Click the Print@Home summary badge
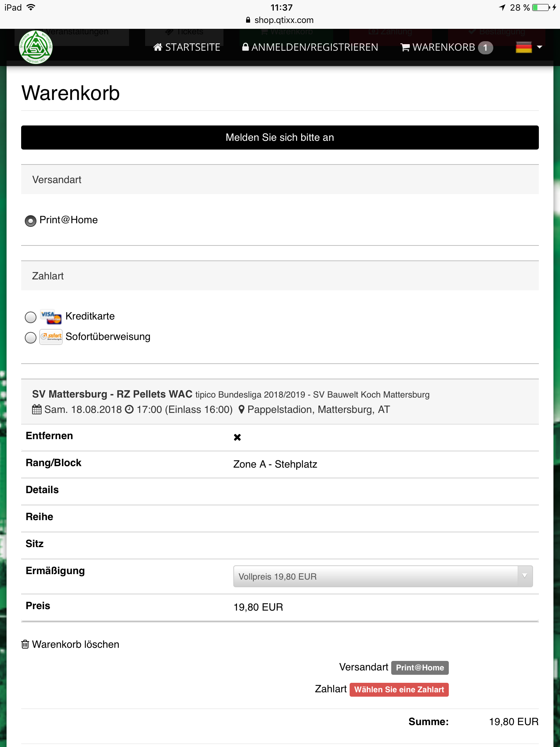This screenshot has height=747, width=560. tap(420, 668)
